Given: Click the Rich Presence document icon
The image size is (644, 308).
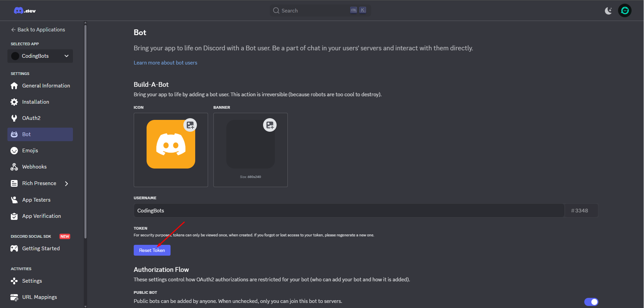Looking at the screenshot, I should pos(14,183).
